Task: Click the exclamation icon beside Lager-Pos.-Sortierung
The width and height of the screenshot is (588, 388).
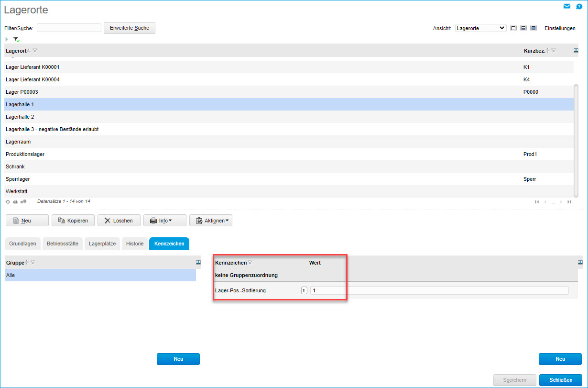Action: [x=304, y=290]
